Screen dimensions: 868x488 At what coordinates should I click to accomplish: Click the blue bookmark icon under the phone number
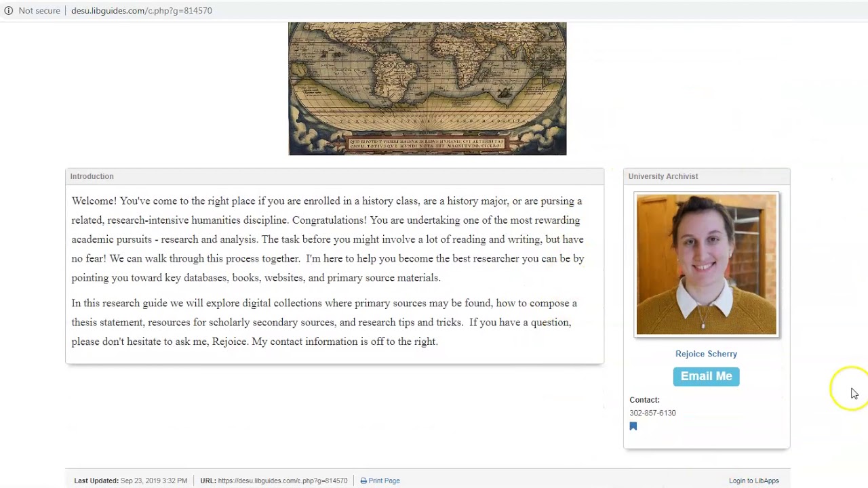pos(633,426)
